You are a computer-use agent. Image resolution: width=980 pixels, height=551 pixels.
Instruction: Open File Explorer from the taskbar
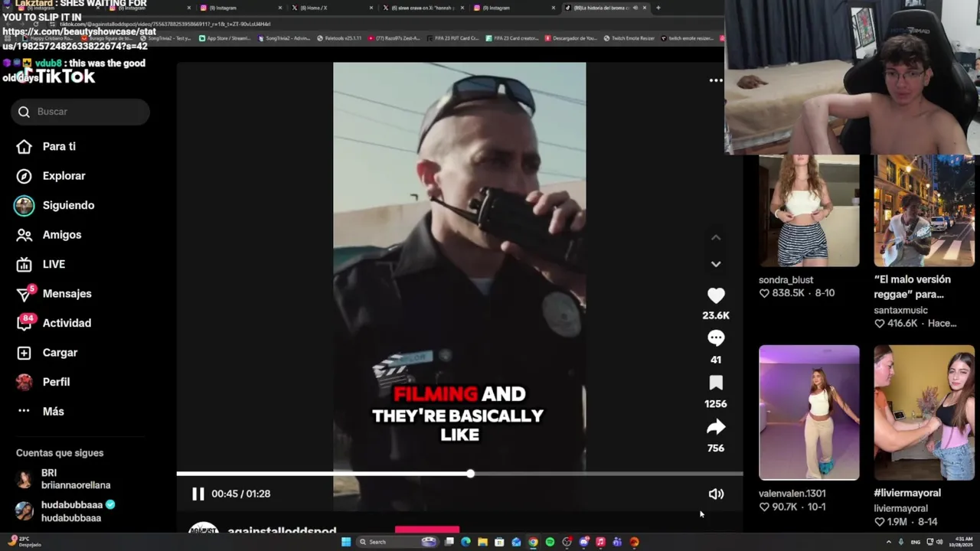[482, 542]
